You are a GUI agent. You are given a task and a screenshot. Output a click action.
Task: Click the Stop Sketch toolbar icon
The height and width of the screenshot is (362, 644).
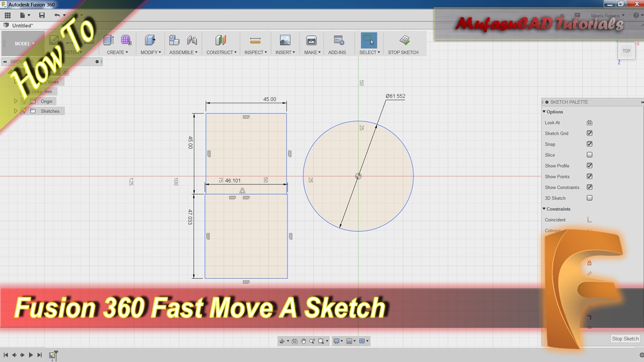pos(404,41)
